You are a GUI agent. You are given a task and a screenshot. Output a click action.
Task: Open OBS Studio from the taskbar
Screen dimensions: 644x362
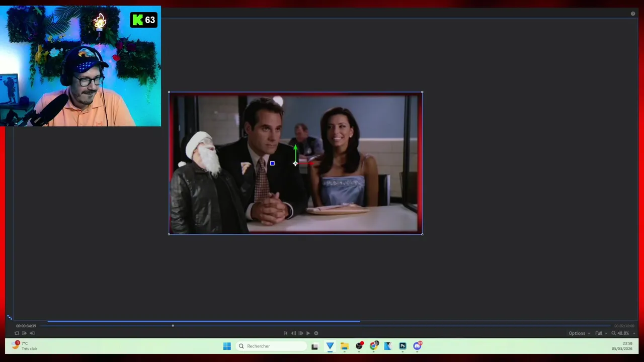pos(359,346)
